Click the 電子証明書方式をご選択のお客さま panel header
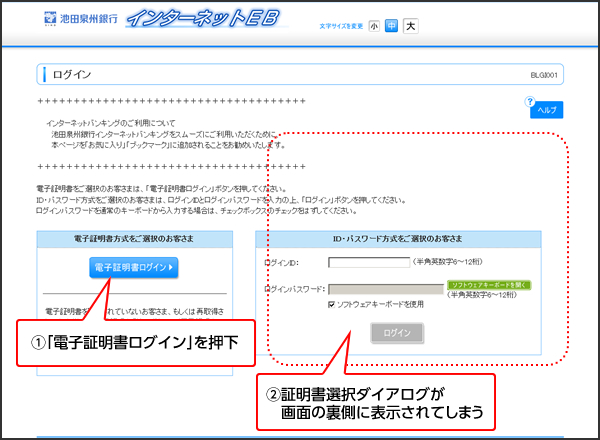This screenshot has width=600, height=440. point(135,239)
